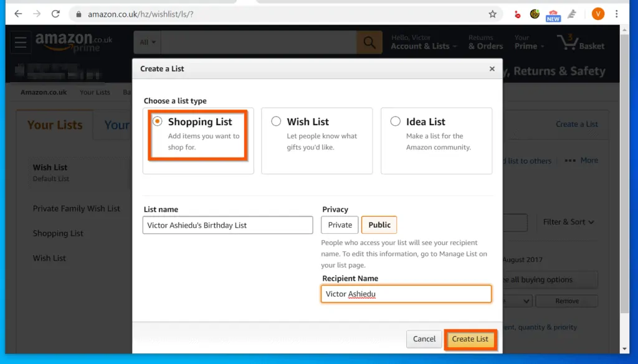Set privacy to Private
The height and width of the screenshot is (364, 638).
(x=340, y=225)
